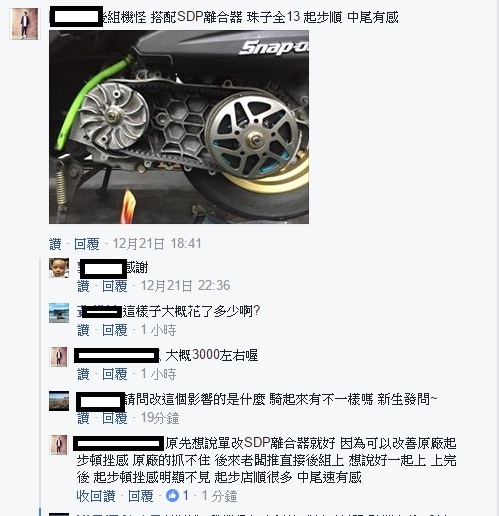The image size is (499, 516).
Task: Open timestamp 12月21日 18:41
Action: click(157, 244)
